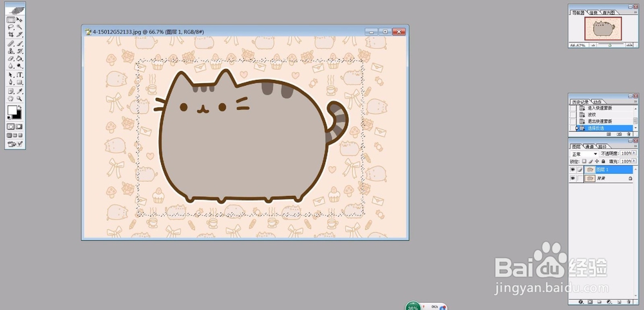Create new snapshot in history panel
Viewport: 644px width, 310px height.
(619, 134)
